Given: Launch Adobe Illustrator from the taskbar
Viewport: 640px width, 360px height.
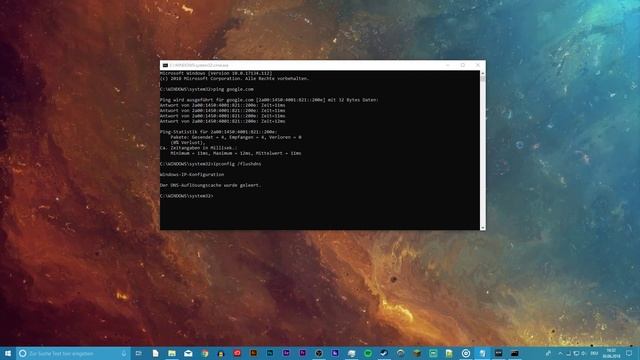Looking at the screenshot, I should pos(253,353).
